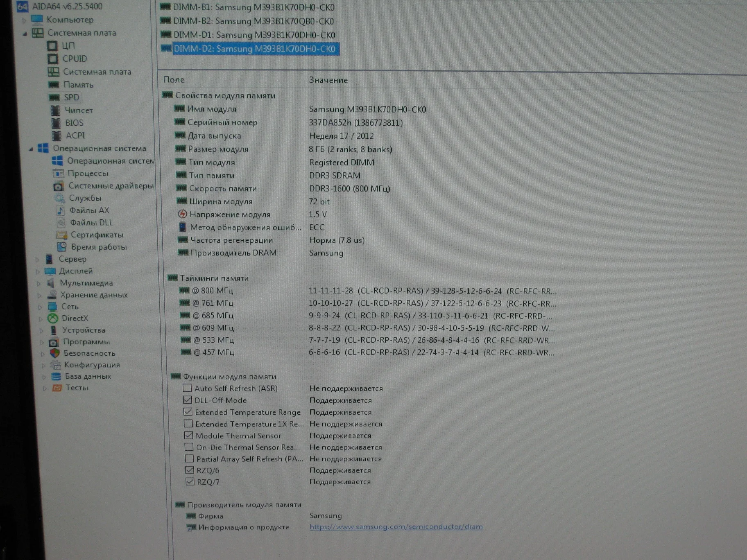Select the @ 457 МГц timings row
This screenshot has height=560, width=747.
[367, 352]
